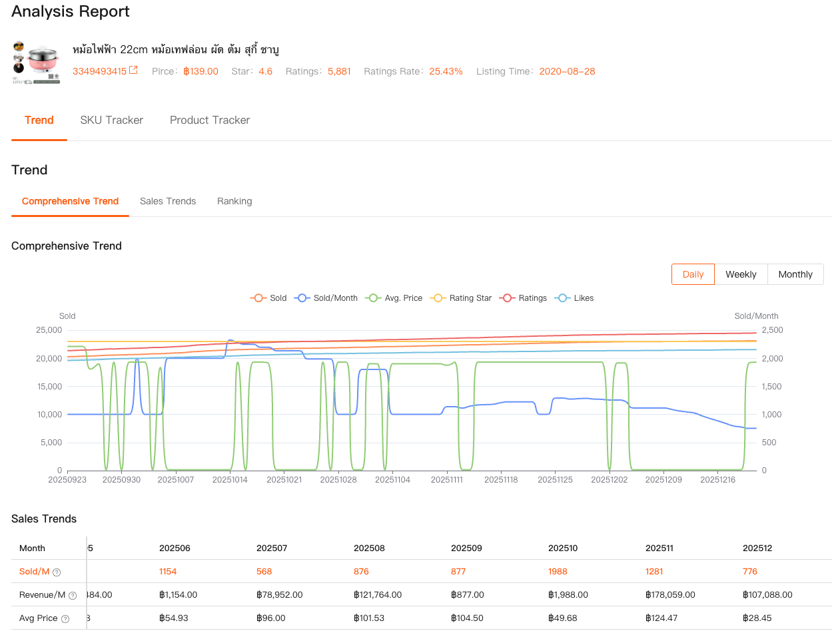Click the Avg Price help question icon
The image size is (840, 635).
(65, 619)
